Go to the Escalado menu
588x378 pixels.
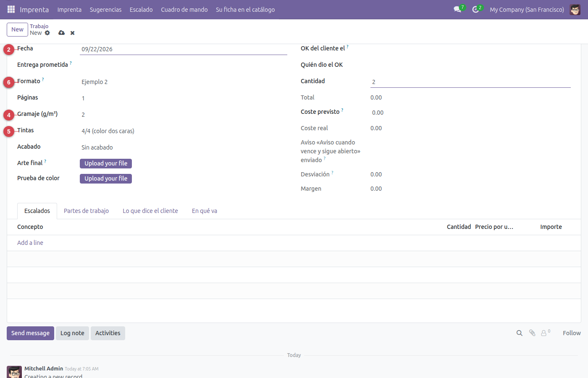tap(141, 9)
